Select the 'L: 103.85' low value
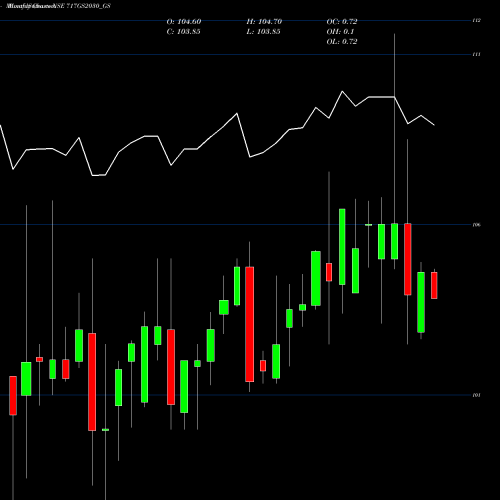The height and width of the screenshot is (500, 500). pyautogui.click(x=263, y=32)
